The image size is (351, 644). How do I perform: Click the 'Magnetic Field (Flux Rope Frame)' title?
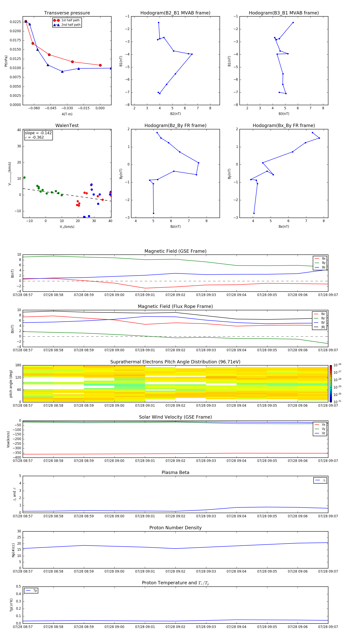tap(175, 307)
